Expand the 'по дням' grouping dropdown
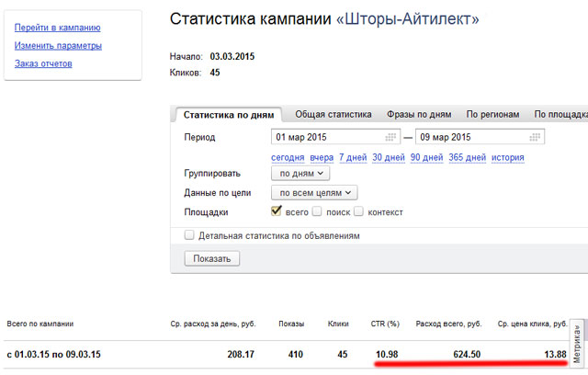Viewport: 588px width, 375px height. (x=300, y=173)
